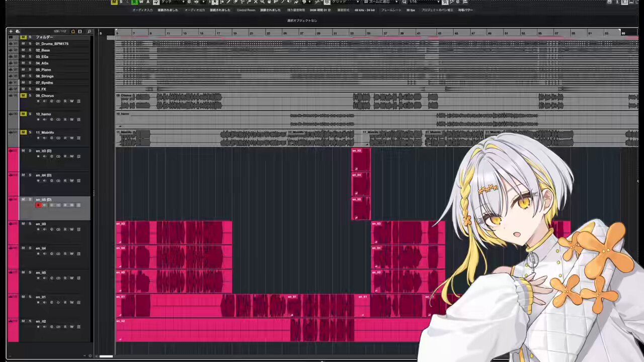Click global Solo S state button in toolbar
Image resolution: width=644 pixels, height=362 pixels.
[121, 2]
